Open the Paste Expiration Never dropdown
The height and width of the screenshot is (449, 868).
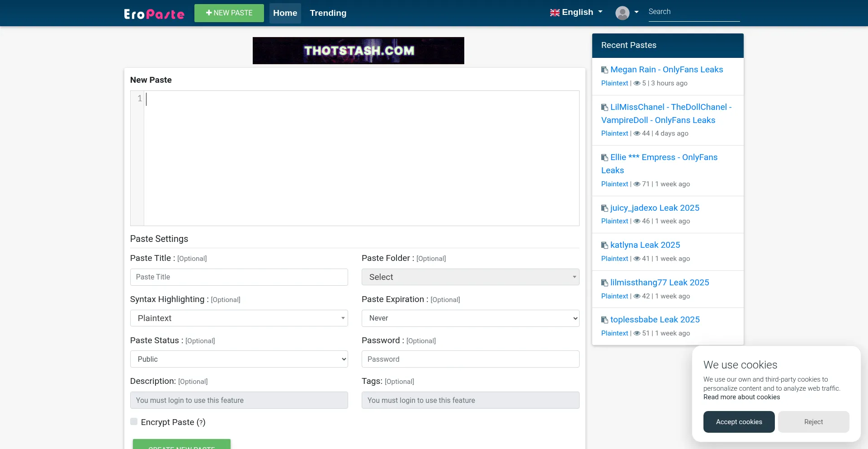[470, 318]
